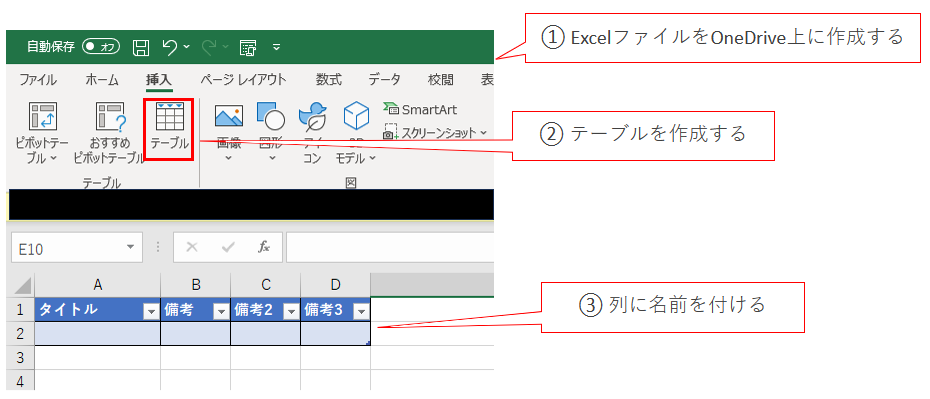This screenshot has width=930, height=399.
Task: Click the Redo arrow icon
Action: [210, 47]
